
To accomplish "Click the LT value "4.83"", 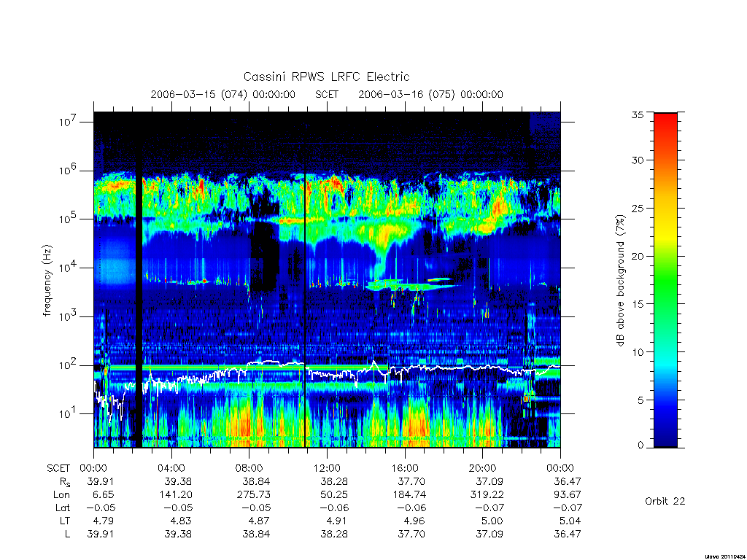I will (182, 521).
